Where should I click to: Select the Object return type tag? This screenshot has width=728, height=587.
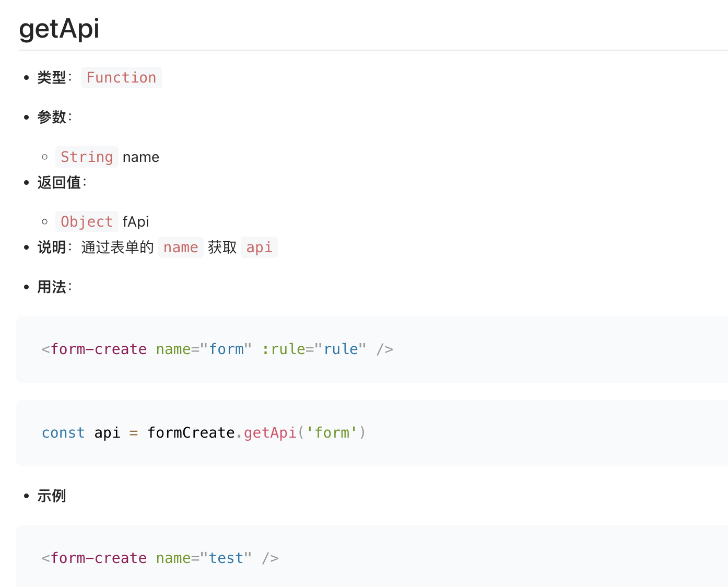click(x=87, y=221)
